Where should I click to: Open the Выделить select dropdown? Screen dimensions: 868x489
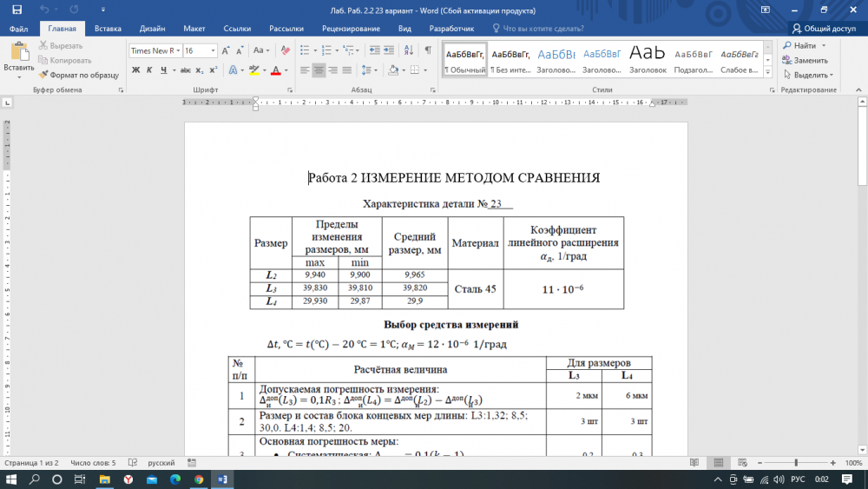pos(808,75)
